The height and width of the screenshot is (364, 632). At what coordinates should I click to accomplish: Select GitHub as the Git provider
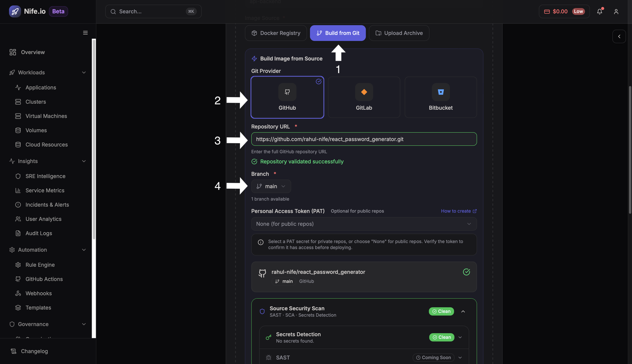pyautogui.click(x=287, y=97)
